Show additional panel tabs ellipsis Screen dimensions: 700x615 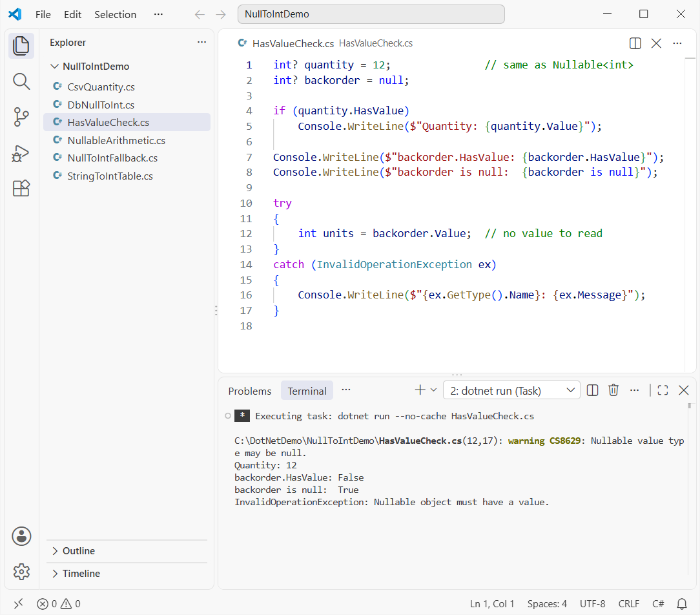coord(346,390)
